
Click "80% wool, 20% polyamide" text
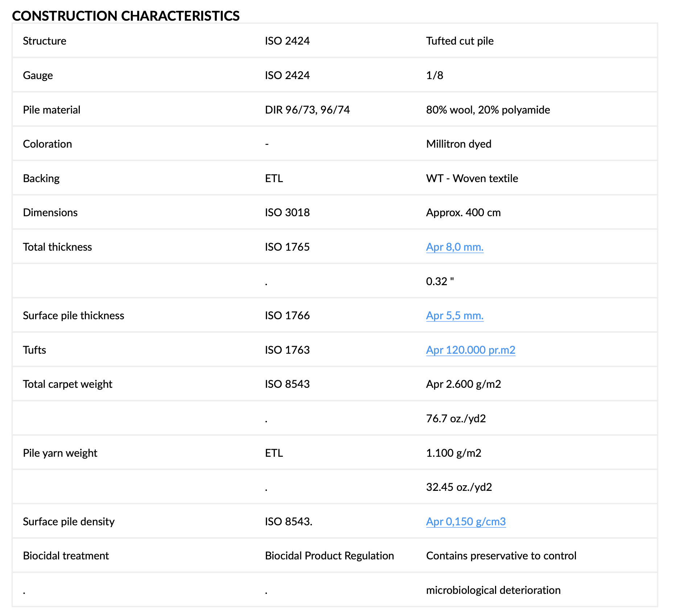pos(488,110)
